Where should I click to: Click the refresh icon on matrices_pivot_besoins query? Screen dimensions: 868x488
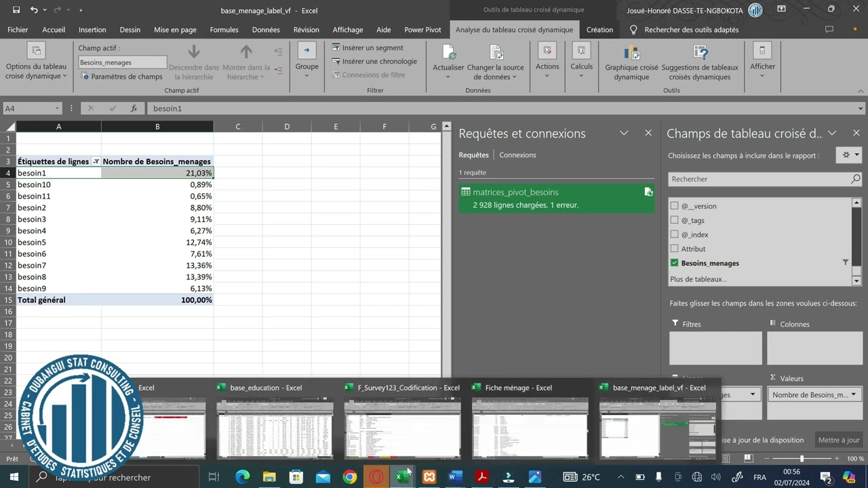pos(648,192)
